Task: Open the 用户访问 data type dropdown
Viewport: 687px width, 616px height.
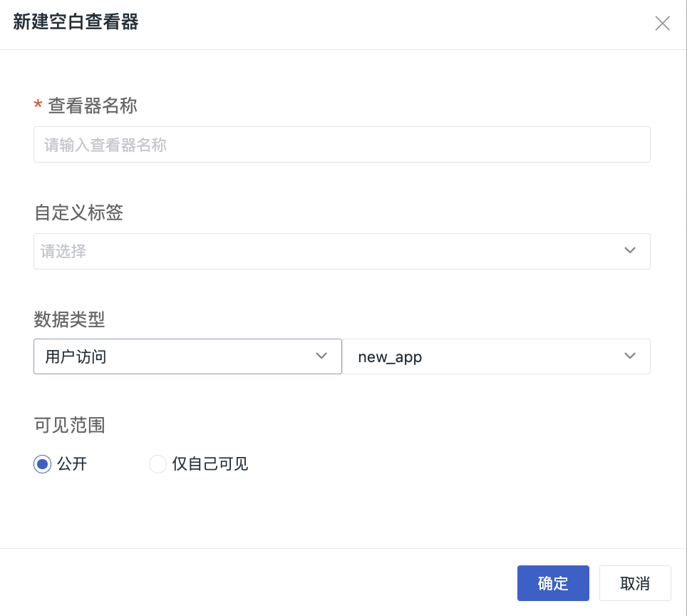Action: (x=187, y=356)
